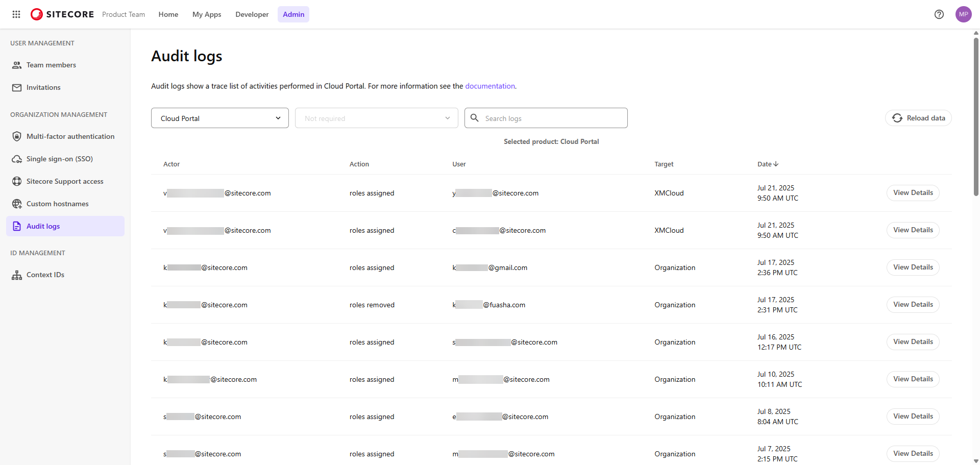Screen dimensions: 980x465
Task: Select the Admin tab
Action: pos(293,14)
